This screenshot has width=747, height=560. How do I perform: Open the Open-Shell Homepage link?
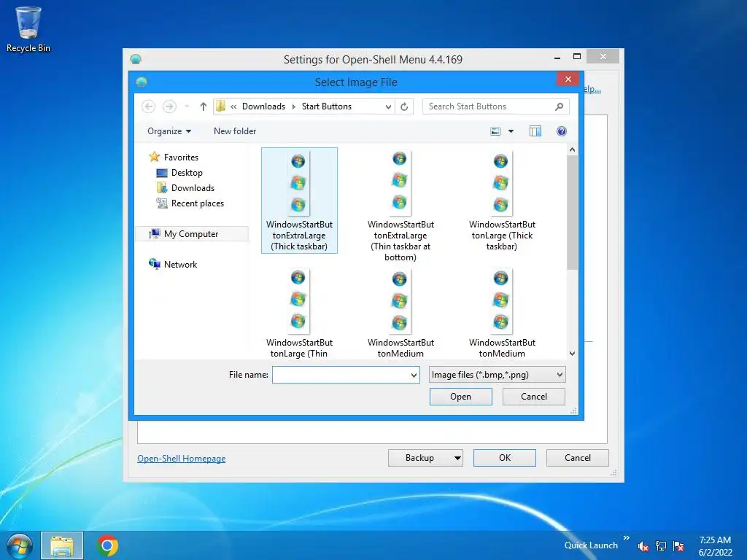coord(182,459)
